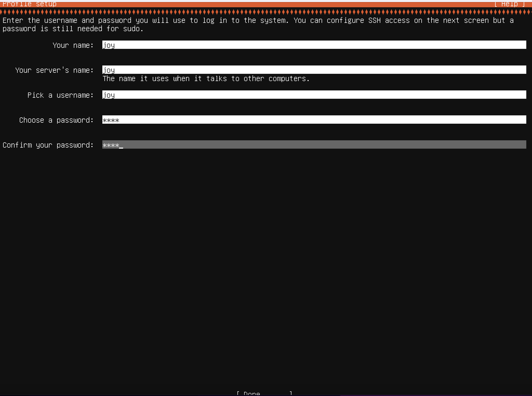Screen dimensions: 532x396
Task: Click the 'Your name:' label
Action: pyautogui.click(x=73, y=45)
